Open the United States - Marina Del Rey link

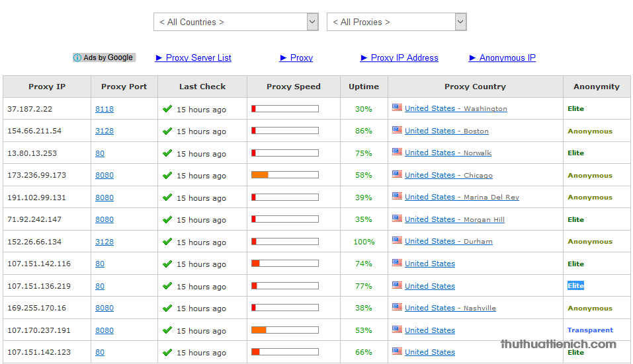click(x=462, y=197)
